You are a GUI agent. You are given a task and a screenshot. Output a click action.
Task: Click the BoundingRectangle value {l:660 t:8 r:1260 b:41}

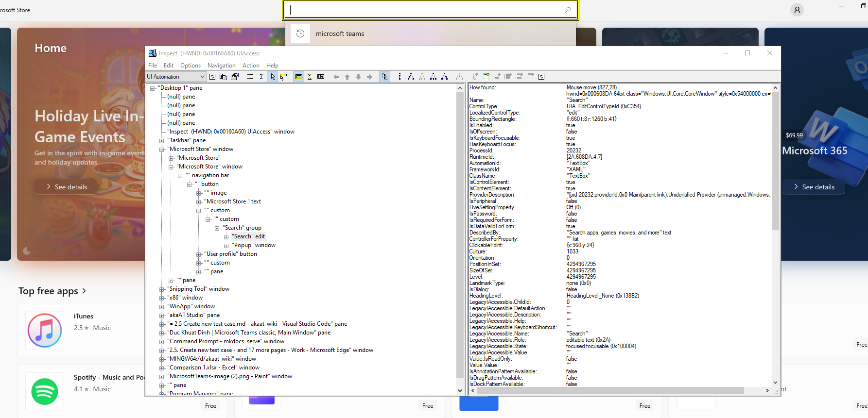pyautogui.click(x=591, y=119)
